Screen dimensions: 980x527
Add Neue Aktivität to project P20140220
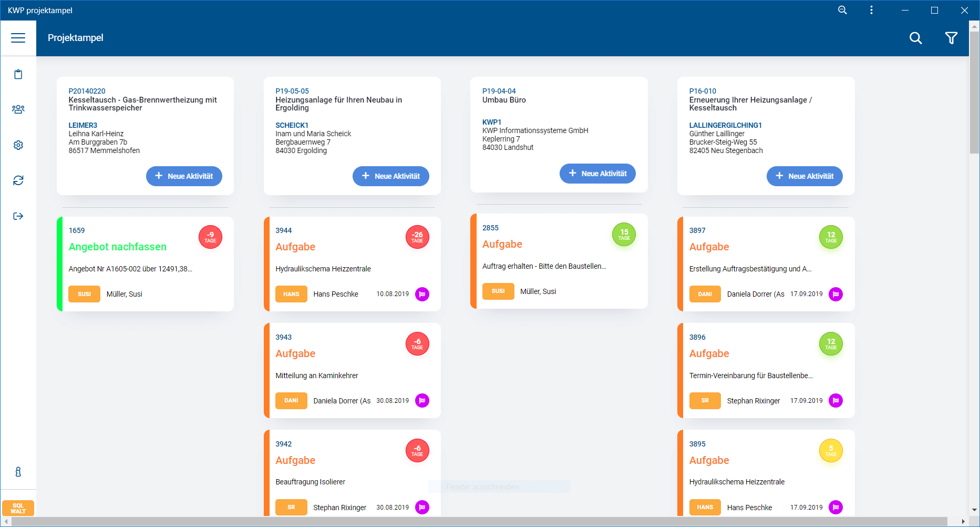(184, 176)
